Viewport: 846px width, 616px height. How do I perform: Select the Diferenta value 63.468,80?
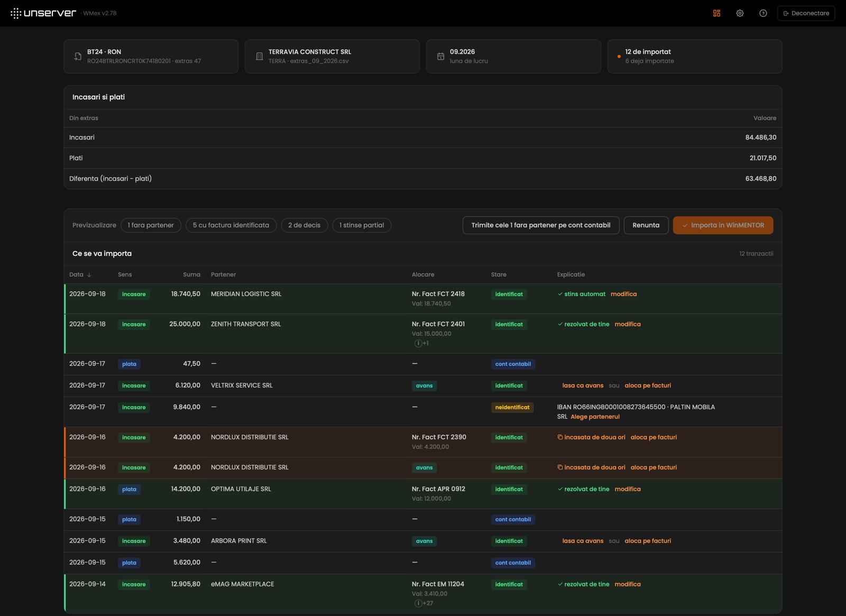[x=761, y=179]
